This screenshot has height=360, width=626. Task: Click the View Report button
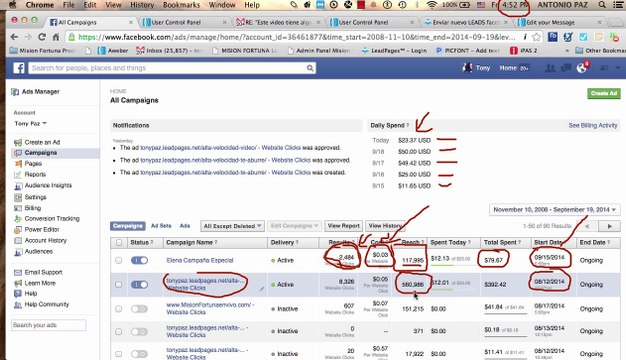click(343, 226)
